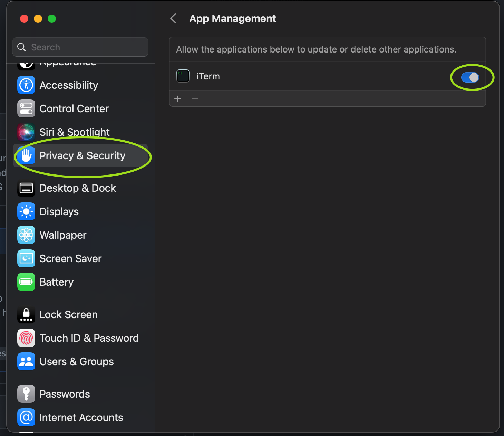Select the Displays brightness icon
Screen dimensions: 504x436
[x=26, y=211]
